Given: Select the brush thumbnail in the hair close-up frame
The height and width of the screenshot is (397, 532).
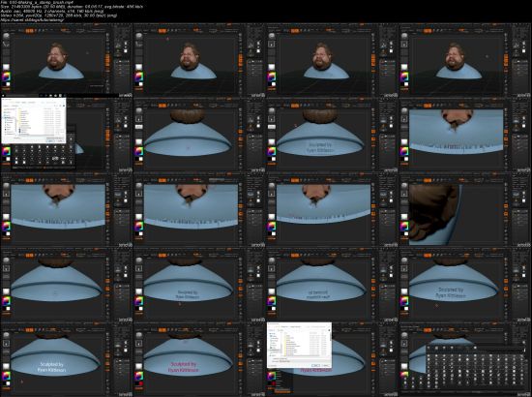Looking at the screenshot, I should point(404,186).
